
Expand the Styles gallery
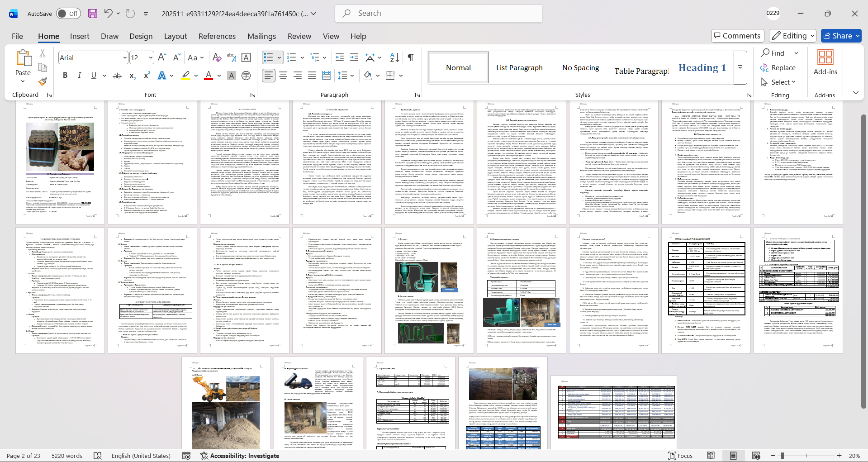point(740,67)
